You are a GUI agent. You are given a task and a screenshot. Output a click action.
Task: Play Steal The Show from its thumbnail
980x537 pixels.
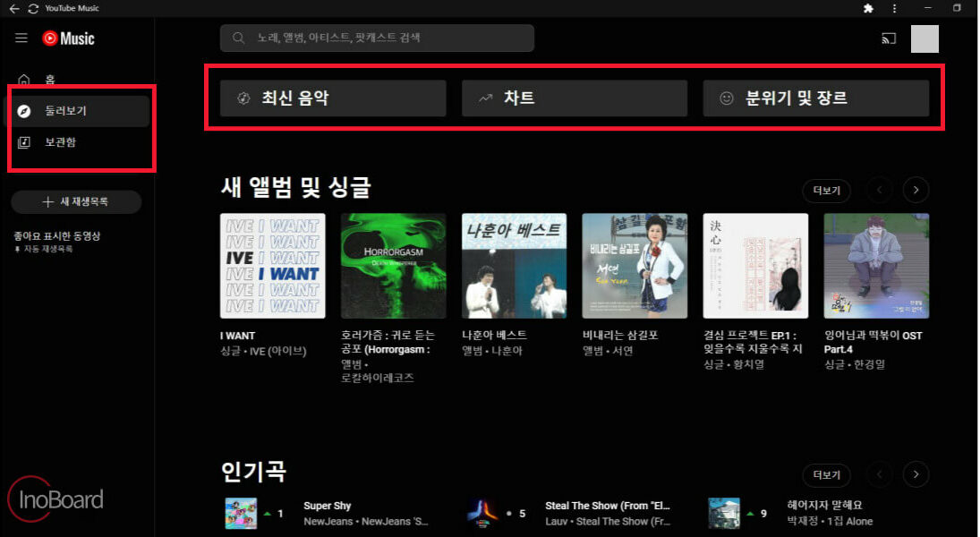tap(482, 513)
